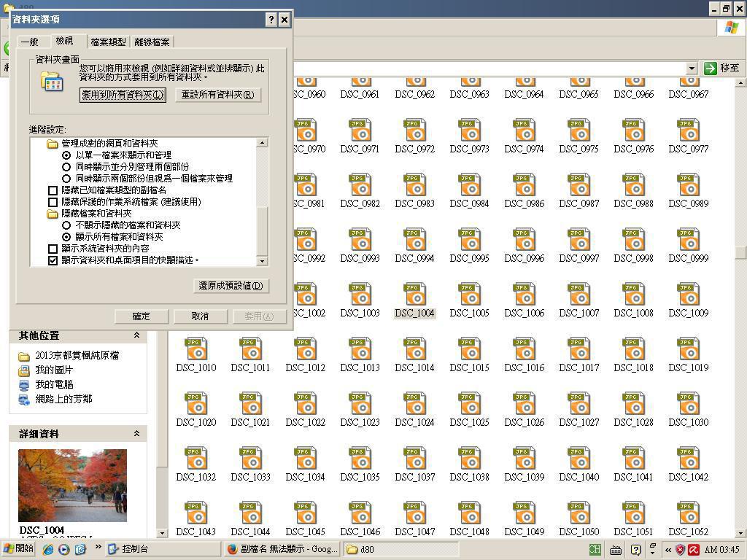Select the DSC_1007 file icon
Viewport: 747px width, 560px height.
(579, 295)
